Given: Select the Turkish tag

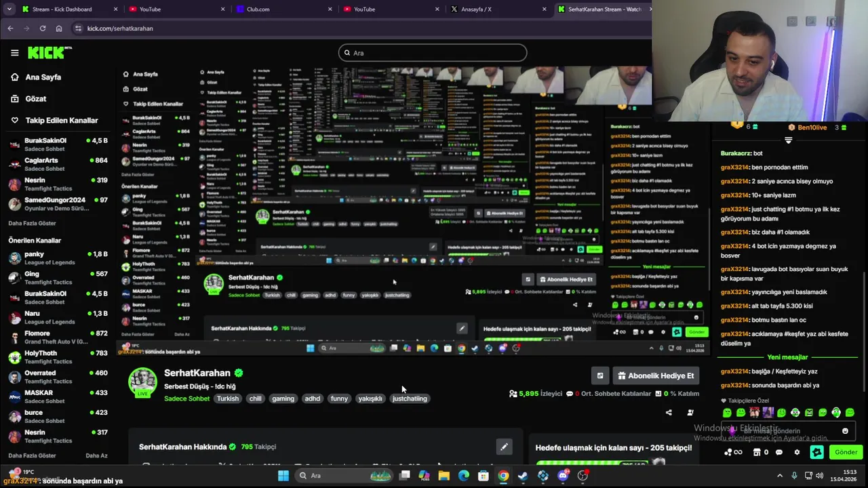Looking at the screenshot, I should 228,399.
